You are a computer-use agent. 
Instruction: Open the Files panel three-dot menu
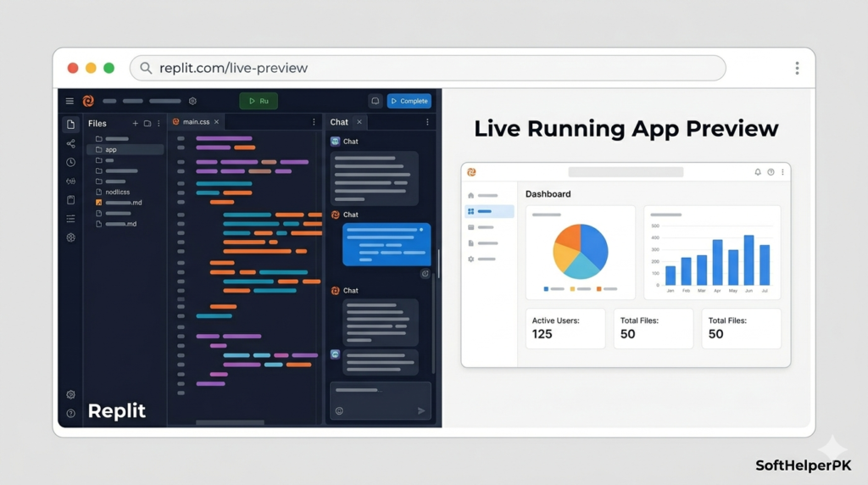(x=159, y=124)
